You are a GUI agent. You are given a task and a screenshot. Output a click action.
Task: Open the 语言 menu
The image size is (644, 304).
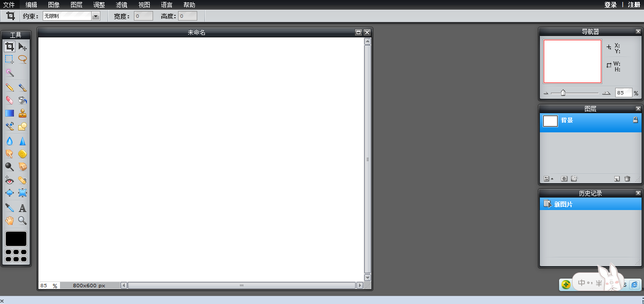(167, 5)
